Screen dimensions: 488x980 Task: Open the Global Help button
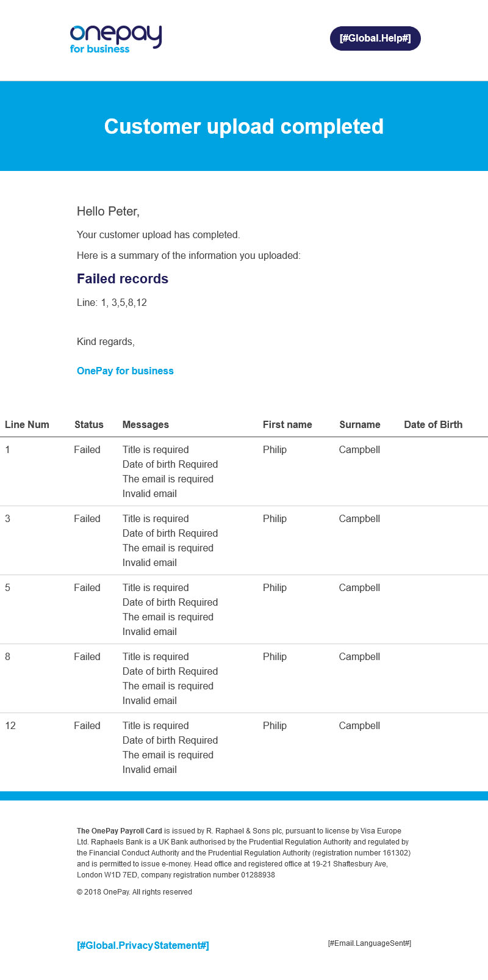pos(375,38)
